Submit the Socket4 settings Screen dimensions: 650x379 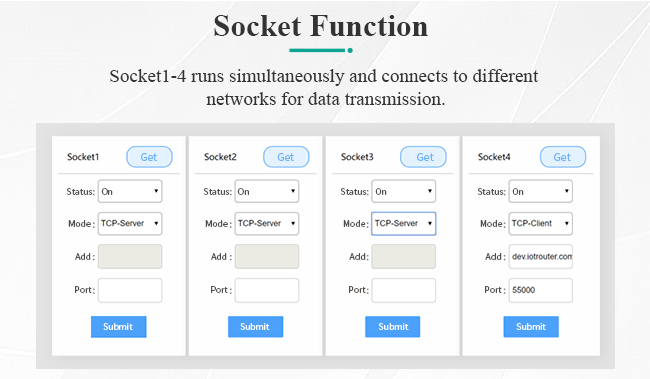tap(531, 327)
